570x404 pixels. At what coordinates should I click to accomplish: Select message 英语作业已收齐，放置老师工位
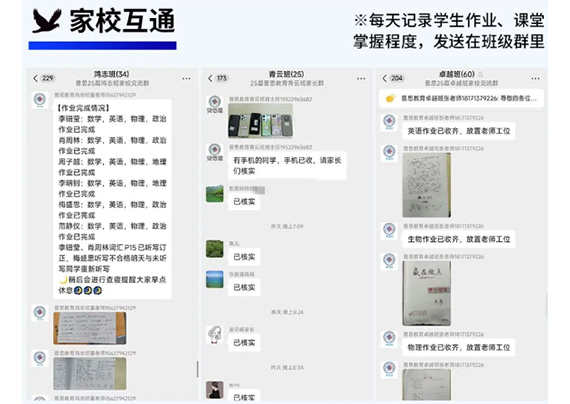tap(459, 131)
